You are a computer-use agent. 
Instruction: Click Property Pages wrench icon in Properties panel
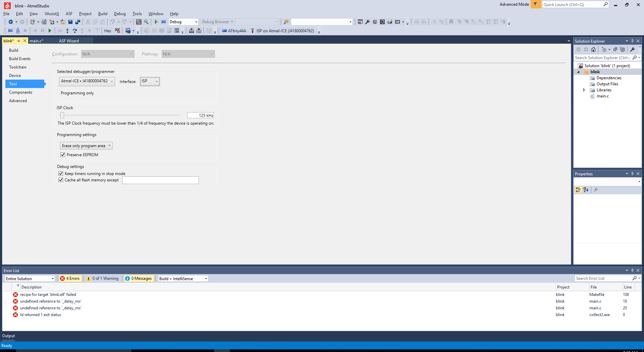pos(596,190)
